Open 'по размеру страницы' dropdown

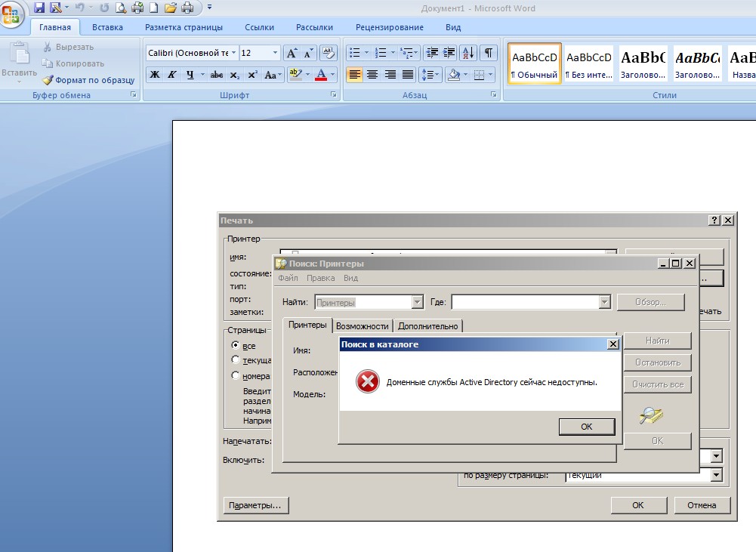[x=717, y=475]
